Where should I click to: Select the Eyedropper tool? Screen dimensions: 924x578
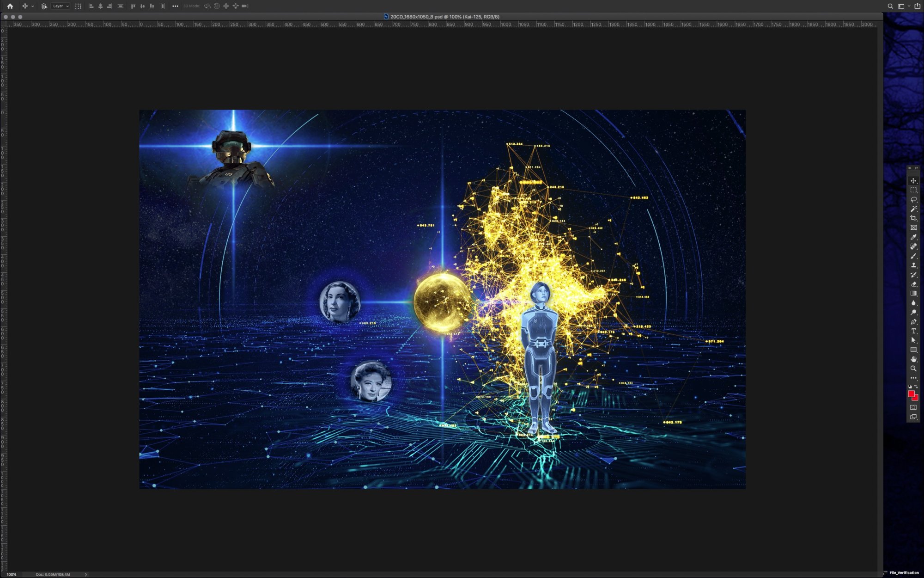tap(913, 237)
